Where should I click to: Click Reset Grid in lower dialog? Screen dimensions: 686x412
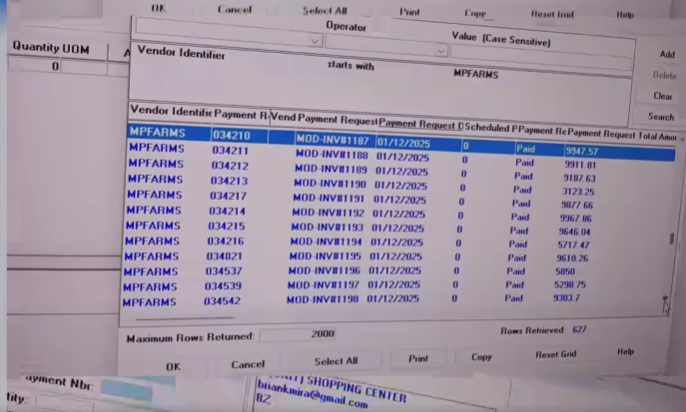pyautogui.click(x=556, y=354)
